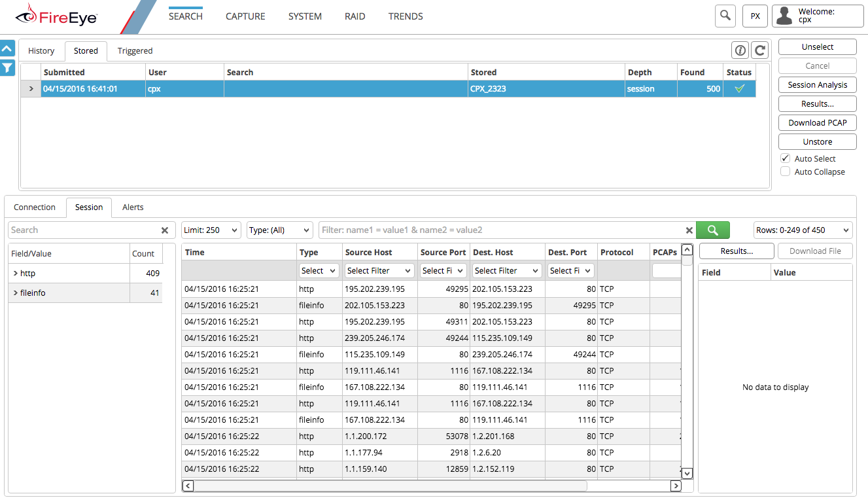Expand the fileinfo field group
Screen dimensions: 868x498
coord(16,293)
